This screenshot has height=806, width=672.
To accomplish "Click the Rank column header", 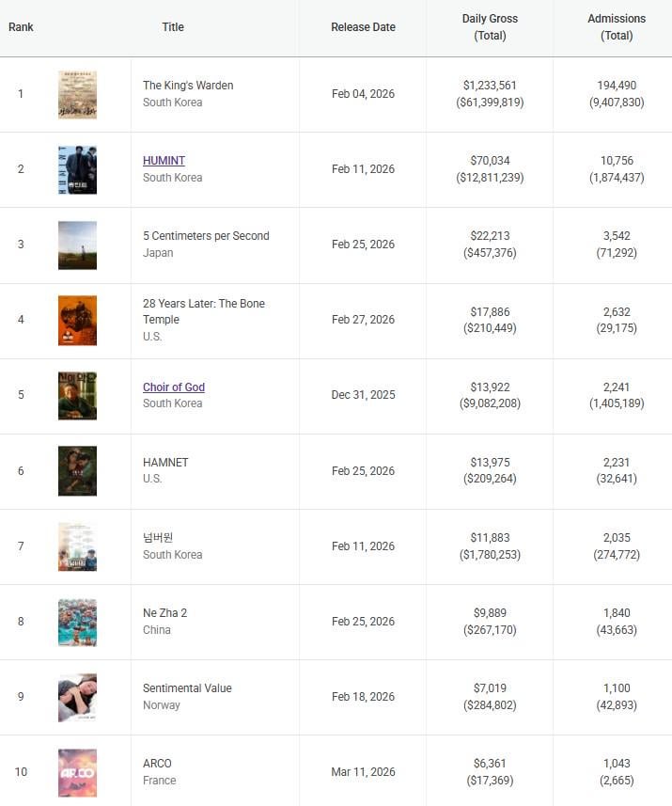I will pos(21,27).
